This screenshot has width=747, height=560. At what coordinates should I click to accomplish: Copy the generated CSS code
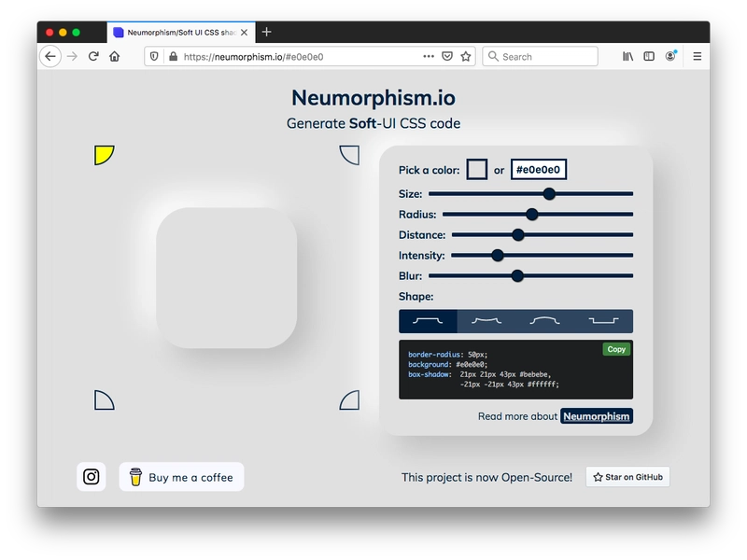(x=616, y=349)
